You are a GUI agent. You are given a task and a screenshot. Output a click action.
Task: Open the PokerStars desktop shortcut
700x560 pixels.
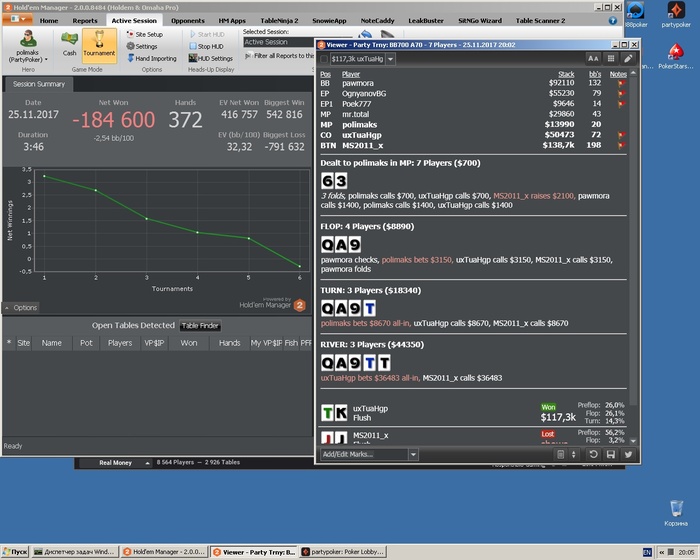coord(676,56)
